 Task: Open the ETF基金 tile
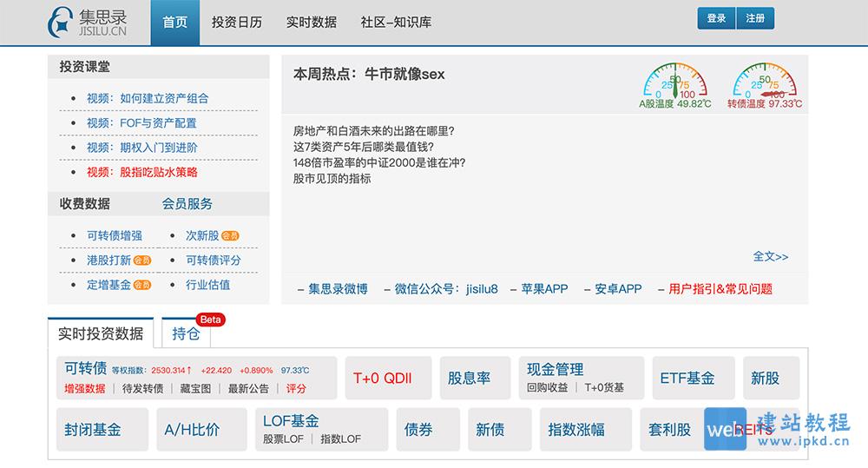click(x=694, y=379)
